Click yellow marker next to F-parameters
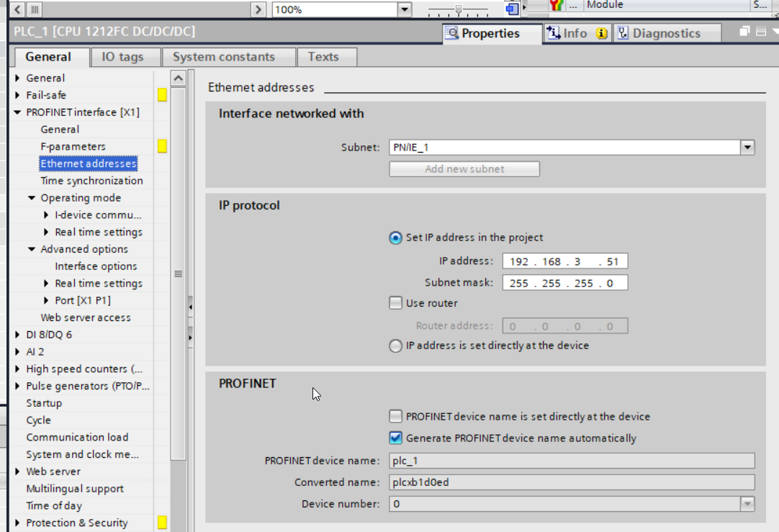The width and height of the screenshot is (779, 532). tap(162, 146)
